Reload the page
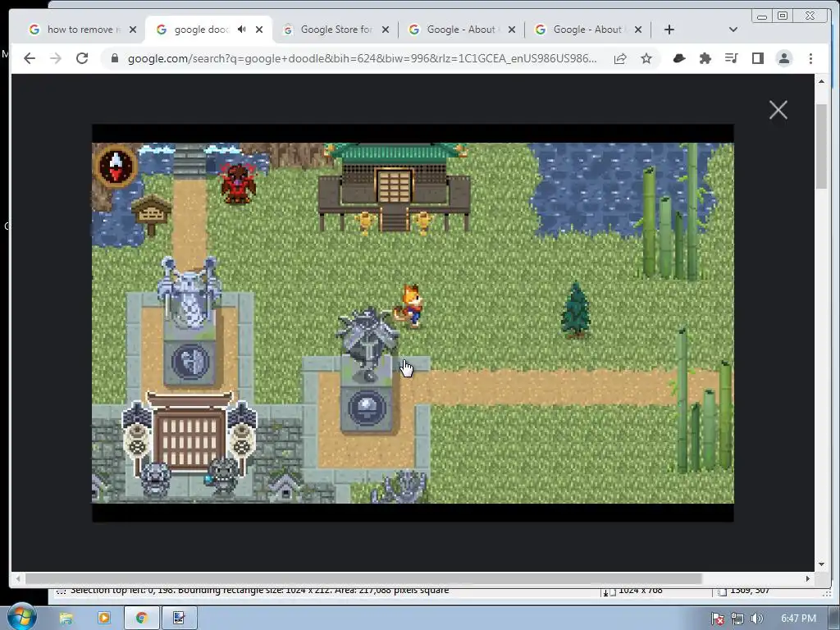Viewport: 840px width, 630px height. [82, 58]
